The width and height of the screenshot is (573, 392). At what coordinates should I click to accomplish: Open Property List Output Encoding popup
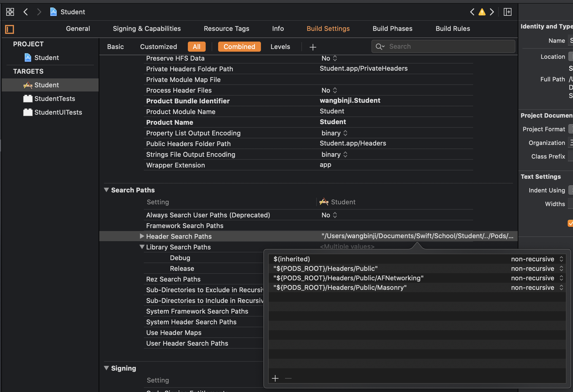pyautogui.click(x=334, y=133)
